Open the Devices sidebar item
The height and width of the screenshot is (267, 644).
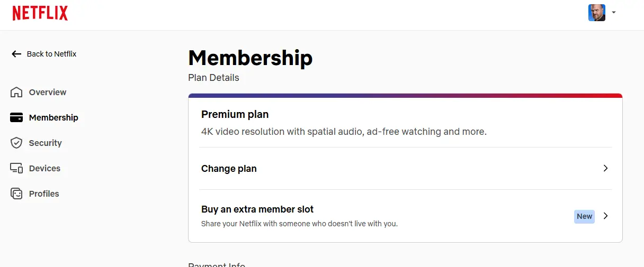[x=35, y=168]
